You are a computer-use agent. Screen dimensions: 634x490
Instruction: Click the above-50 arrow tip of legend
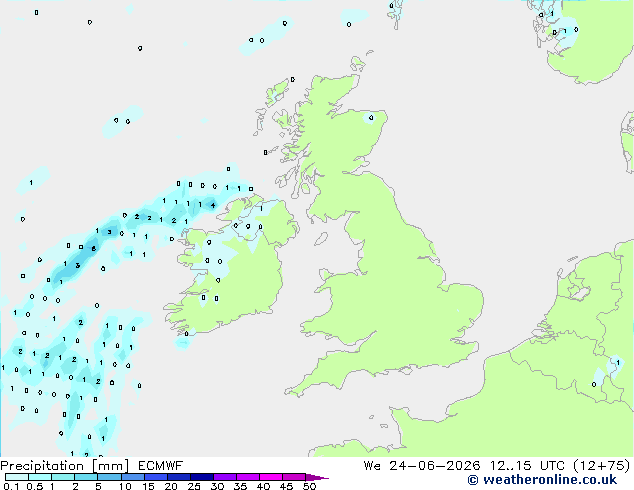pyautogui.click(x=317, y=477)
